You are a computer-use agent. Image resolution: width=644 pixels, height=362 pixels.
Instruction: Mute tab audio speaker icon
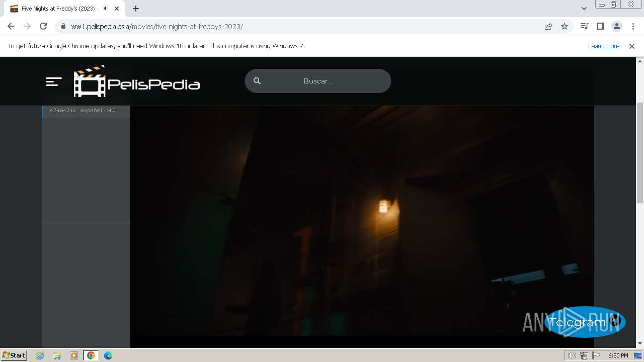106,9
